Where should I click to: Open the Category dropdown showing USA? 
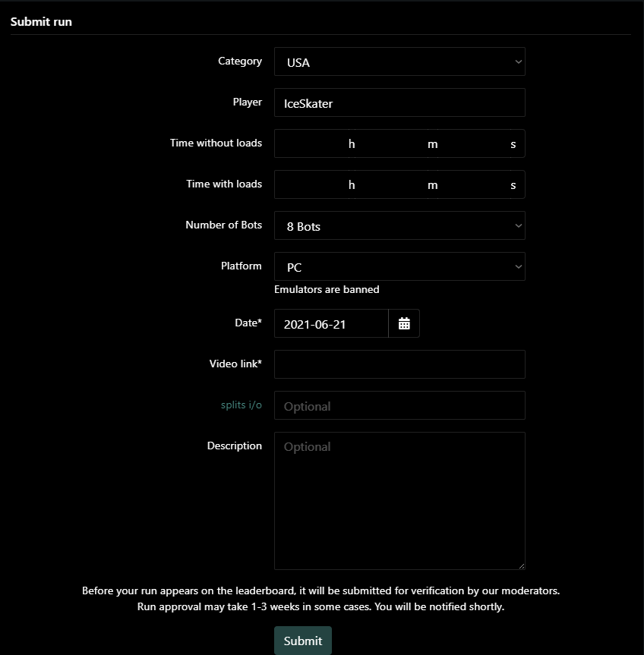[x=399, y=61]
